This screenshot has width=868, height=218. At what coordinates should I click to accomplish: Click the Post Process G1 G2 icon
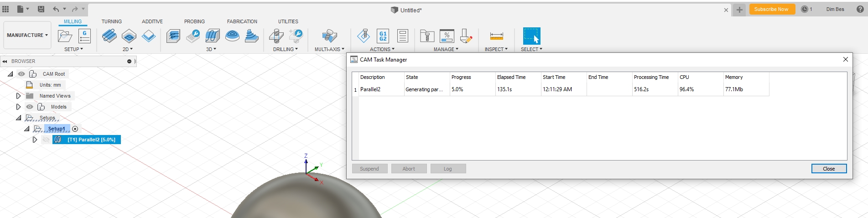[383, 36]
